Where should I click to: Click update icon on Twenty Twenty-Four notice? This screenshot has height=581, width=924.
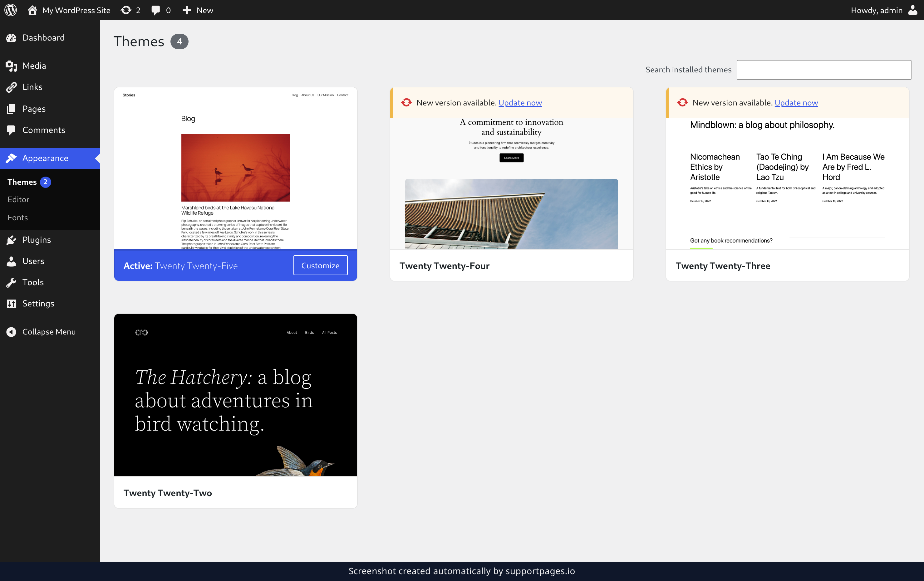406,103
